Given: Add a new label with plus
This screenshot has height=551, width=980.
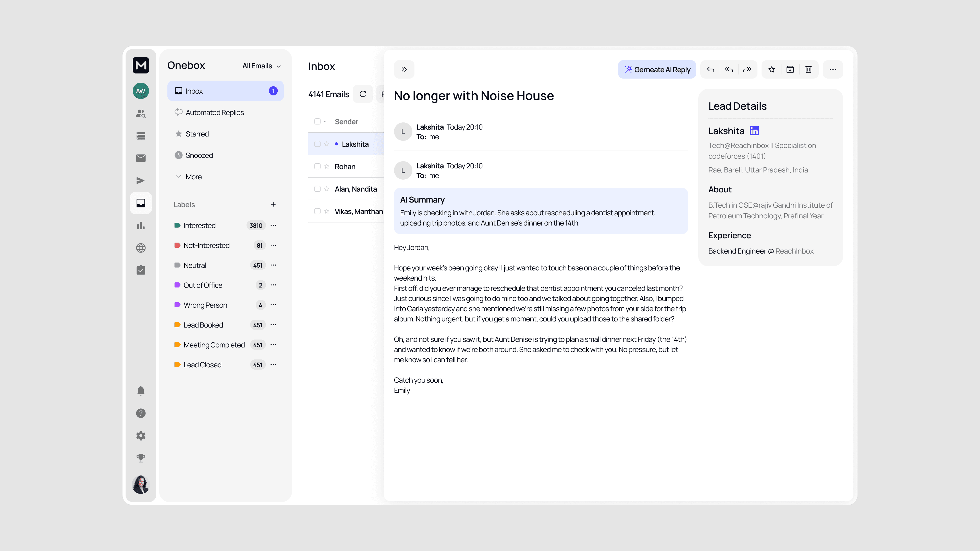Looking at the screenshot, I should (273, 205).
